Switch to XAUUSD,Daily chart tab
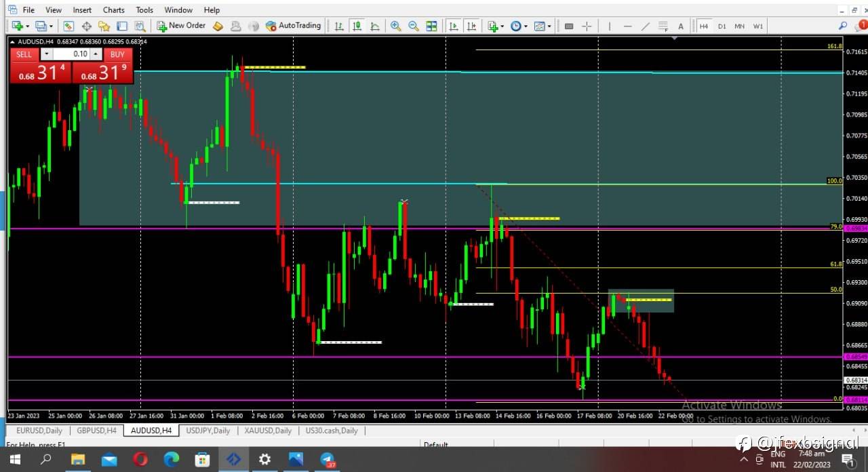Screen dimensions: 868x472 (x=268, y=431)
